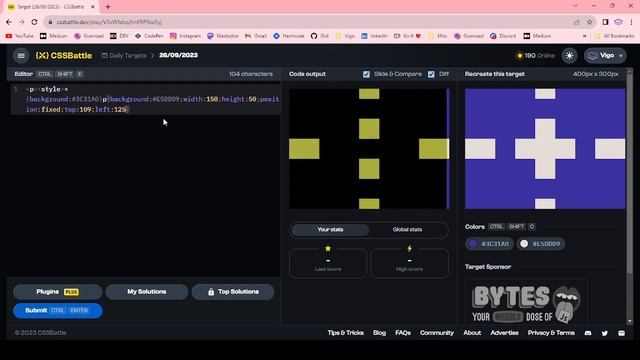Open the email envelope icon in footer
The height and width of the screenshot is (360, 640).
point(621,333)
